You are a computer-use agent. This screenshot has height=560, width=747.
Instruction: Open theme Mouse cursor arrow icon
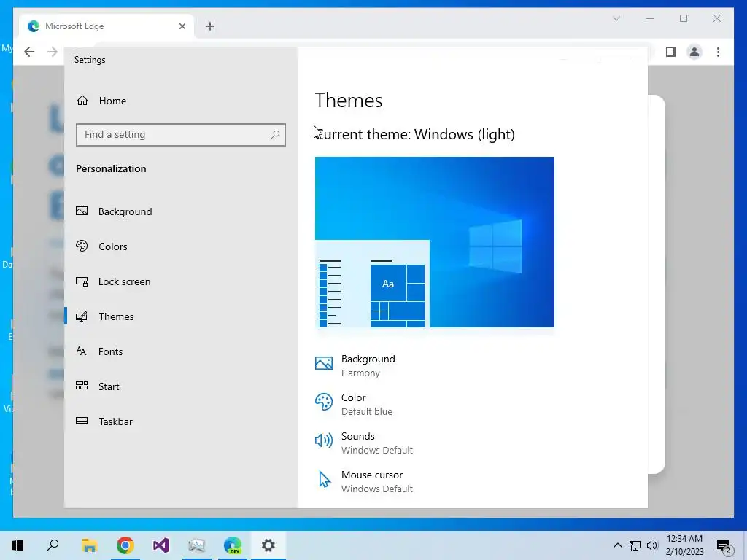tap(325, 480)
